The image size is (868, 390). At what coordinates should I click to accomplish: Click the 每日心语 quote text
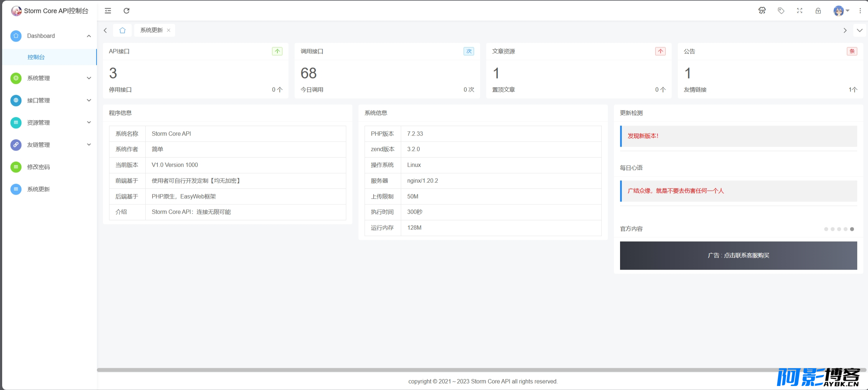pos(676,191)
